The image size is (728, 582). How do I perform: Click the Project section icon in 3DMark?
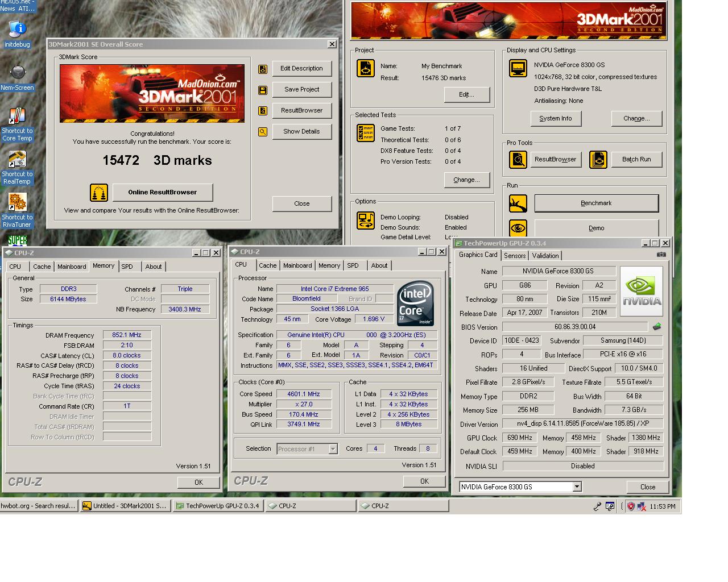click(366, 69)
